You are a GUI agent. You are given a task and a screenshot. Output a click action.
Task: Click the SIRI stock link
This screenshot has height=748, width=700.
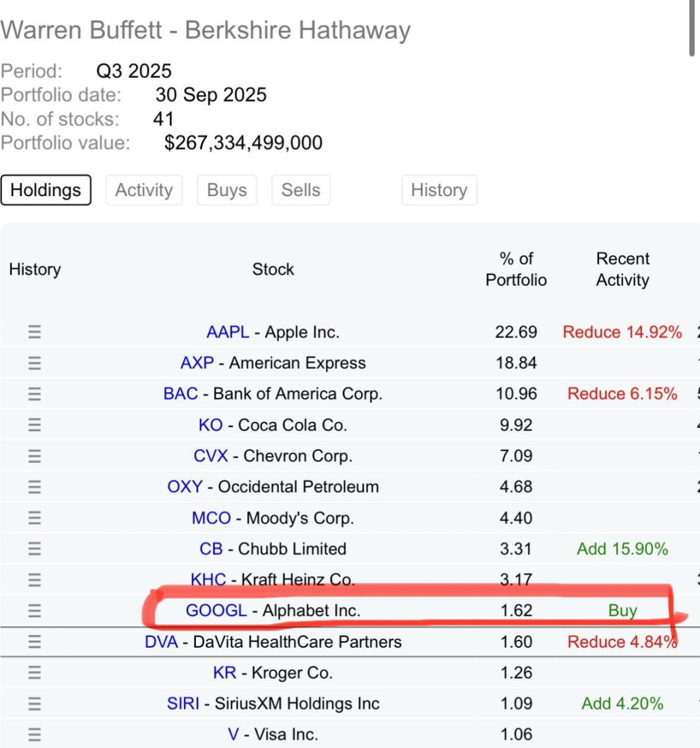(183, 704)
